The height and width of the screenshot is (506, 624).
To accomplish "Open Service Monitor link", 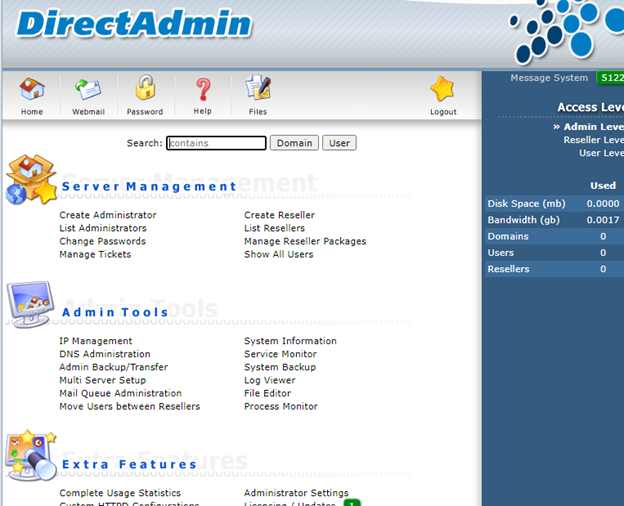I will point(281,354).
